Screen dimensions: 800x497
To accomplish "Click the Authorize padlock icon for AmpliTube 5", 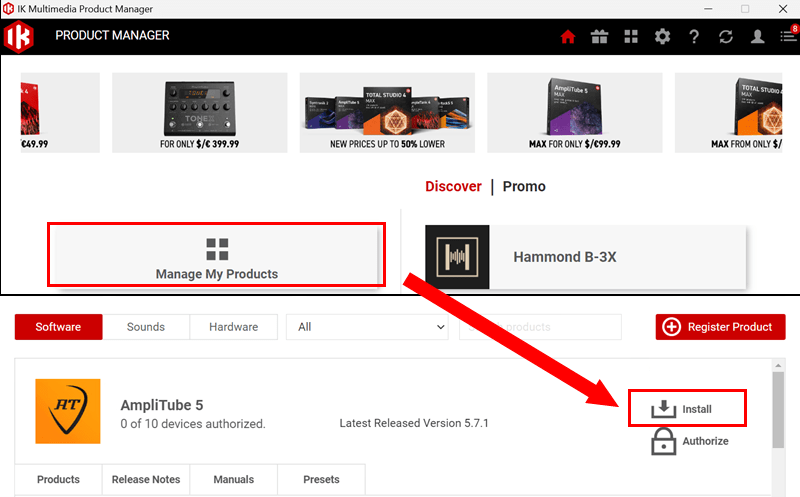I will point(663,441).
